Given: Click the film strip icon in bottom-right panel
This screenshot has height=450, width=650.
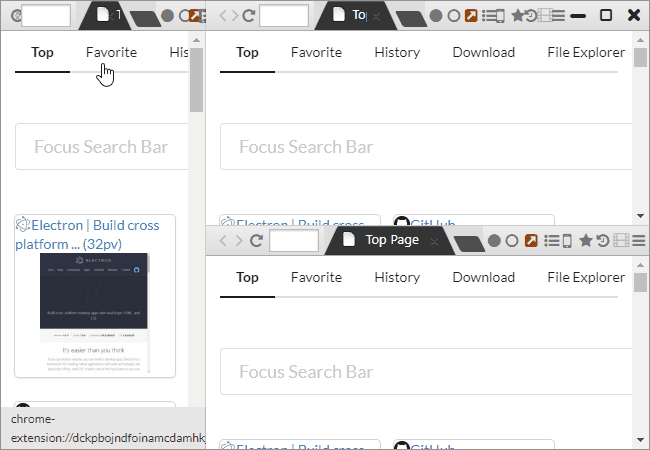Looking at the screenshot, I should [621, 241].
